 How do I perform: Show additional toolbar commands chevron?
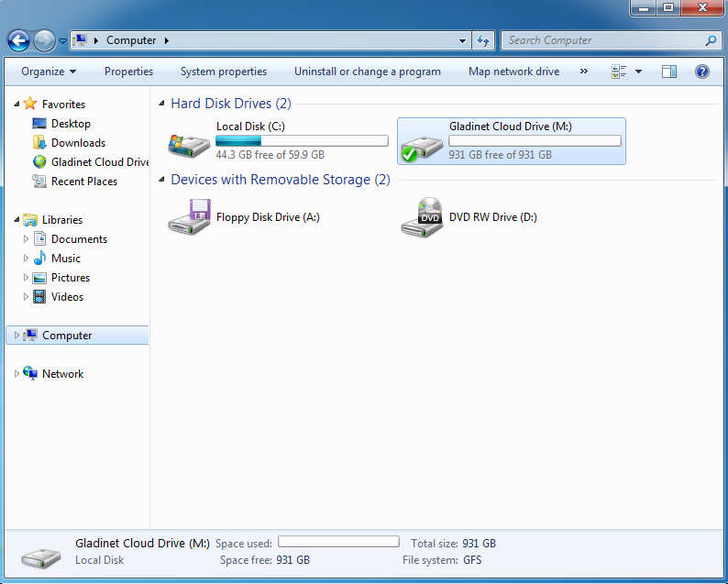pyautogui.click(x=584, y=72)
